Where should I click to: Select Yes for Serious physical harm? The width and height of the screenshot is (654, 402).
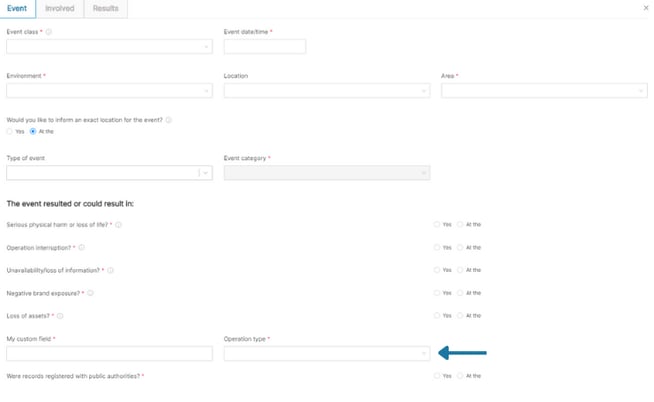437,225
